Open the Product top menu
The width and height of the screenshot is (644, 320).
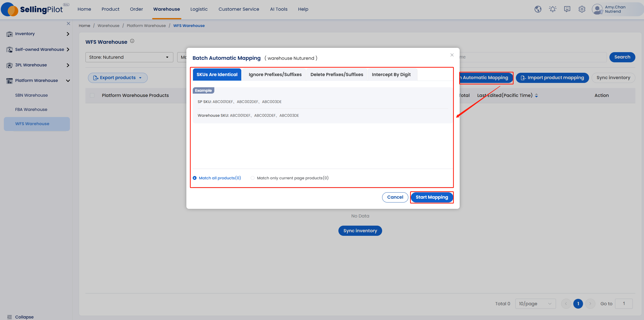(x=110, y=9)
